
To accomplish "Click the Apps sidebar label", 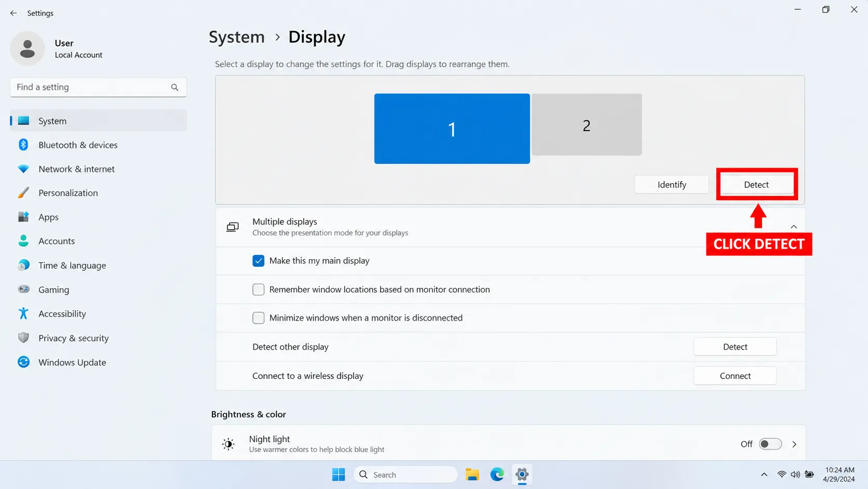I will click(48, 217).
